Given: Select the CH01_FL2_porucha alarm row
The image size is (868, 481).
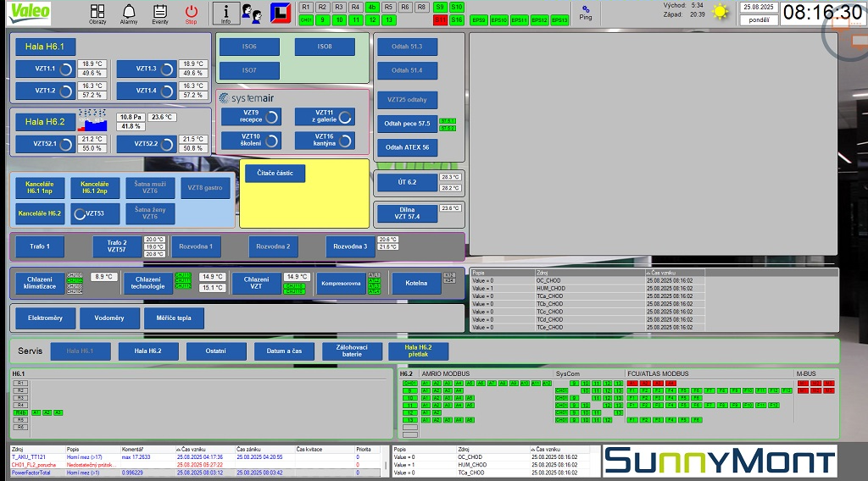Looking at the screenshot, I should (x=34, y=465).
